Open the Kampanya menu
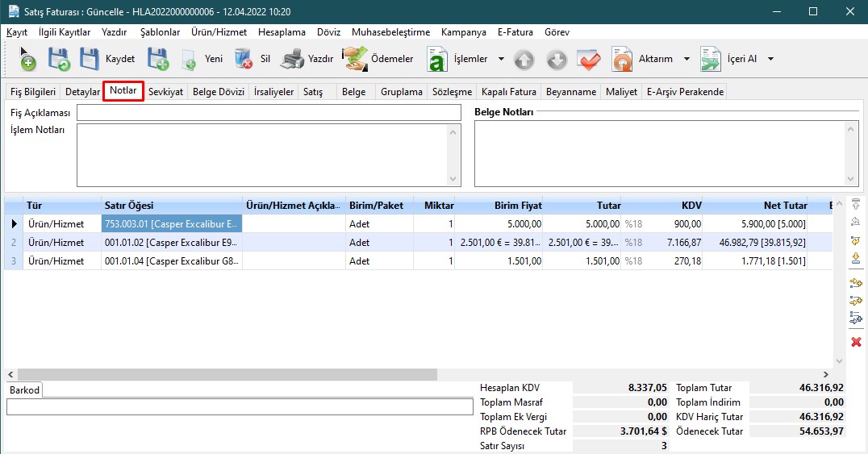 pyautogui.click(x=463, y=32)
